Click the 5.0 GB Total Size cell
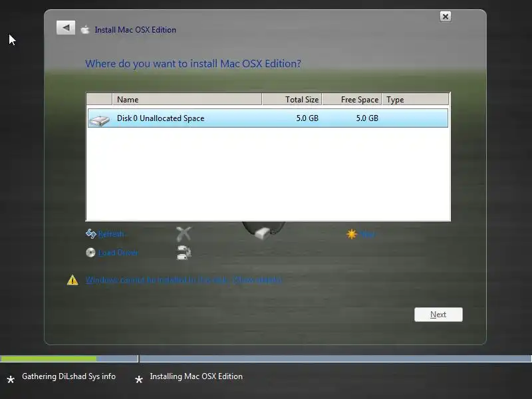 (x=307, y=118)
